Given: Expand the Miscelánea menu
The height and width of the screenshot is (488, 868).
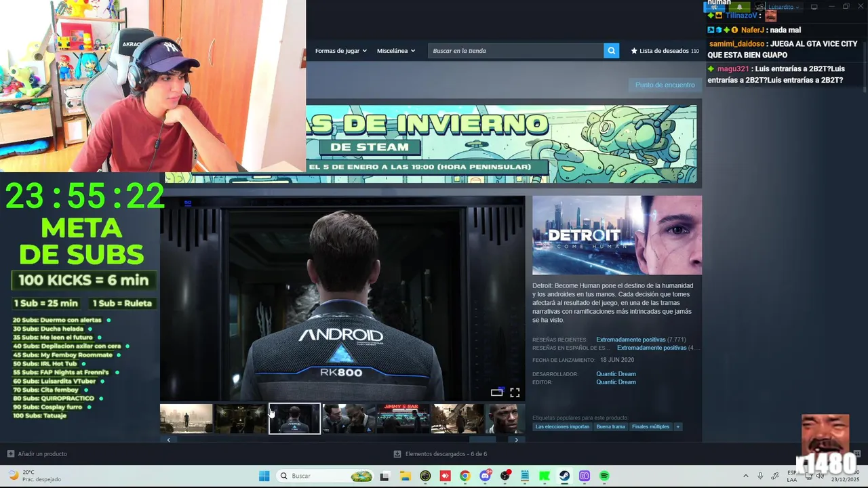Looking at the screenshot, I should coord(396,51).
